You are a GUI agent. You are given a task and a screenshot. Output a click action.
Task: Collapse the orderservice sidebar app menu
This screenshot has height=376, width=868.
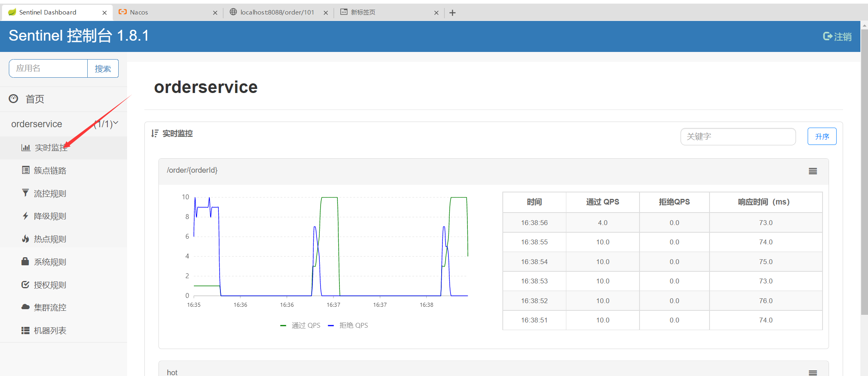click(115, 124)
